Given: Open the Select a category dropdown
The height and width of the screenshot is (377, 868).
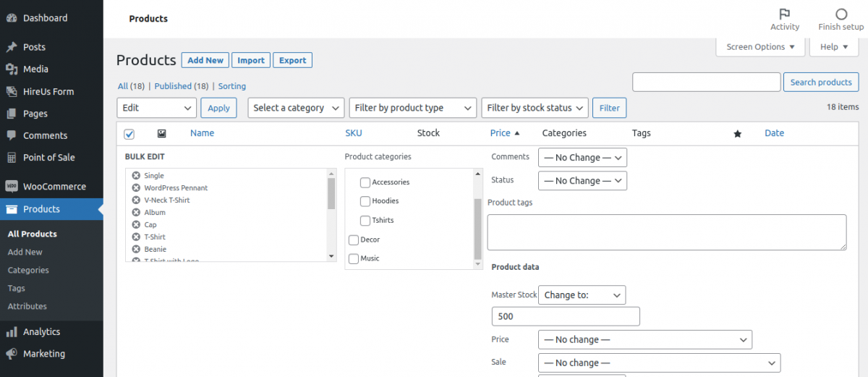Looking at the screenshot, I should pos(296,108).
